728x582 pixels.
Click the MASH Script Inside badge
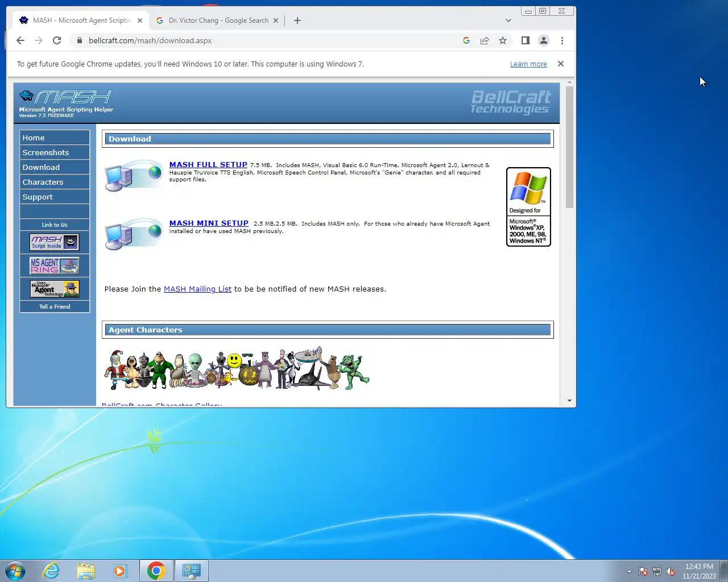(x=55, y=242)
